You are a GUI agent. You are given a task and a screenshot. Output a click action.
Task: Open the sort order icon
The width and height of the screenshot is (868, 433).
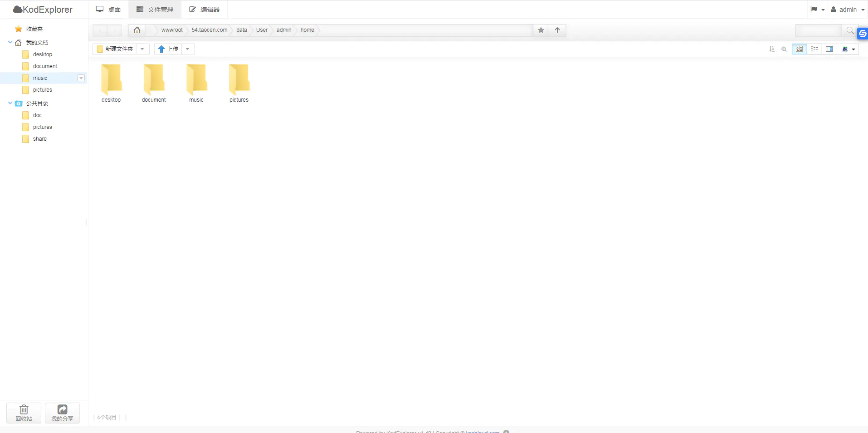tap(772, 49)
